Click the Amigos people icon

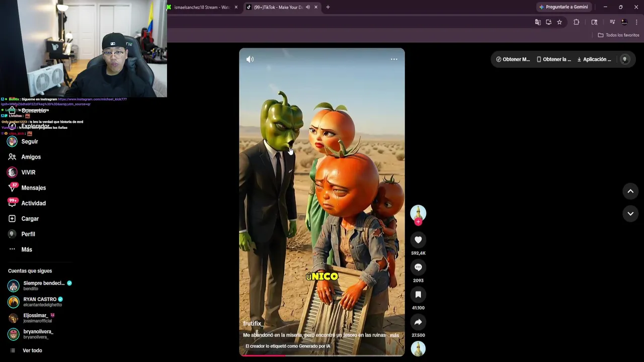(x=12, y=157)
